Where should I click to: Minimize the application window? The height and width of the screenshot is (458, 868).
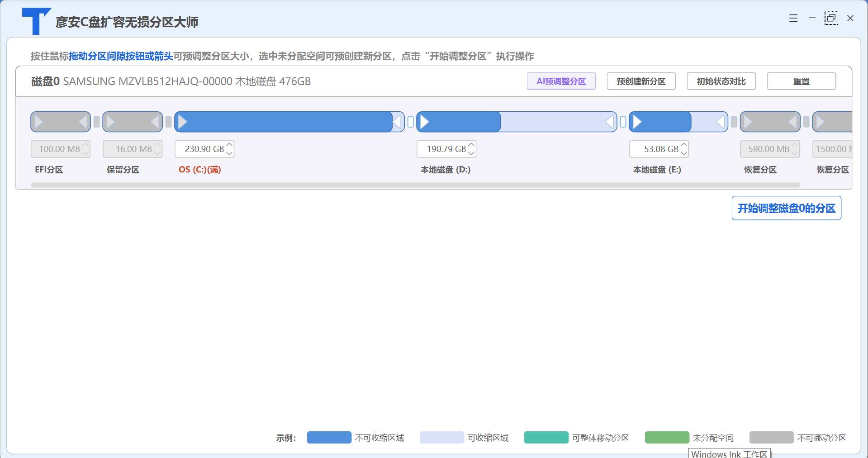coord(812,18)
